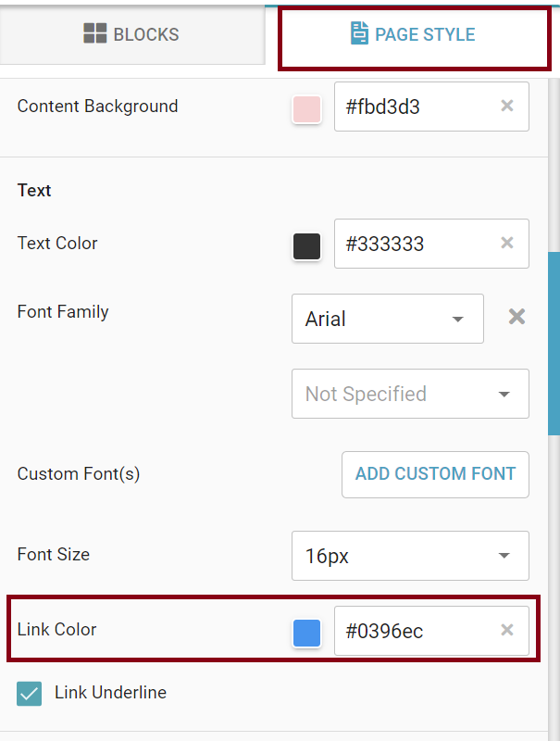The height and width of the screenshot is (741, 560).
Task: Remove the Arial font family
Action: 516,317
